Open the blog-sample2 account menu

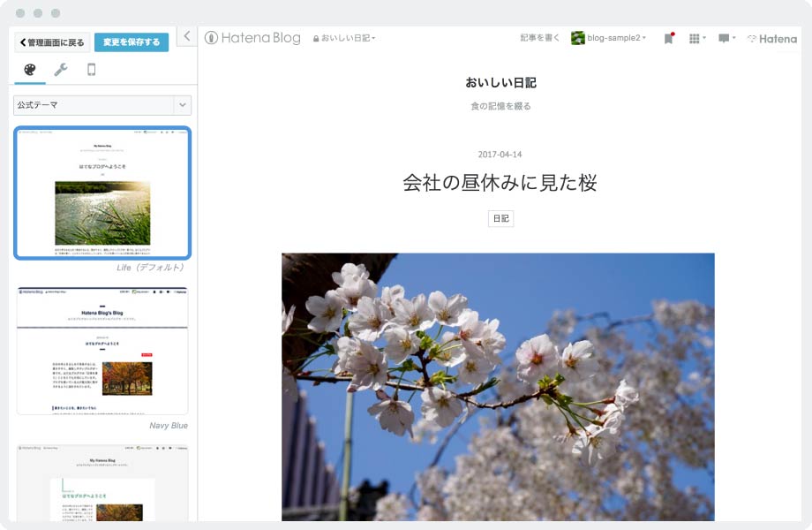[x=609, y=39]
